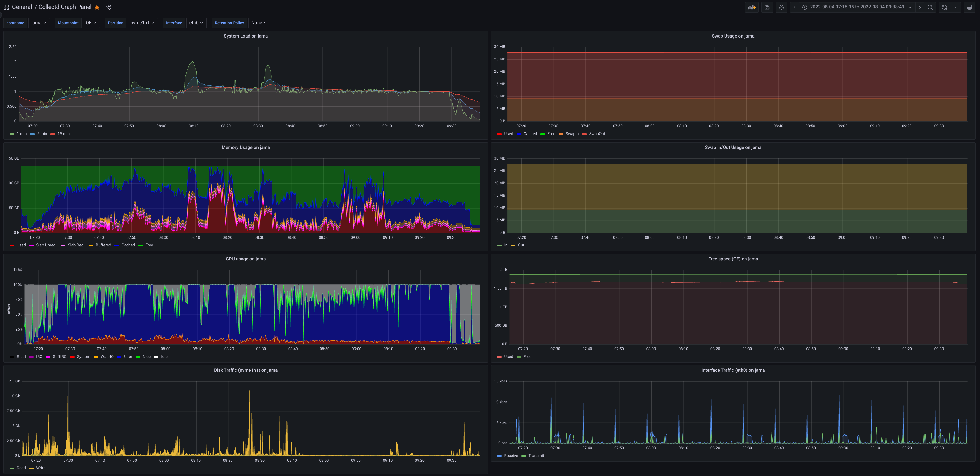Cycle view mode with the monitor icon
Viewport: 980px width, 476px height.
pos(969,7)
